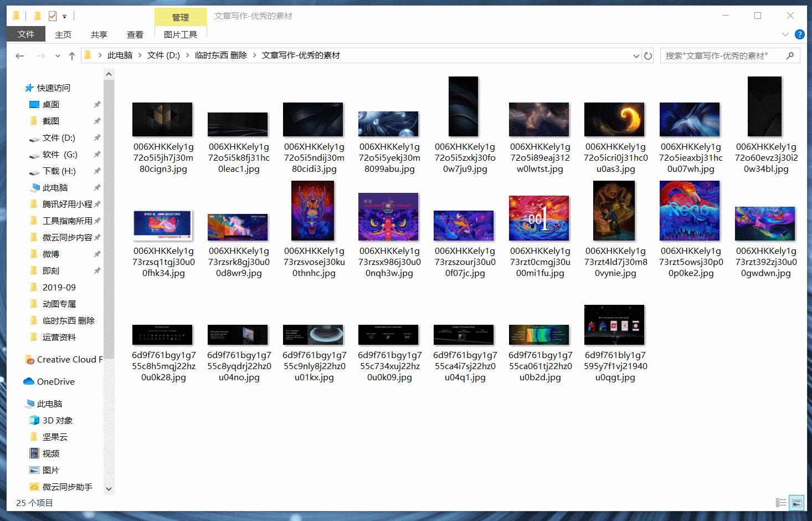This screenshot has height=521, width=812.
Task: Select the dragon mask image 0thnhc.jpg
Action: (x=314, y=211)
